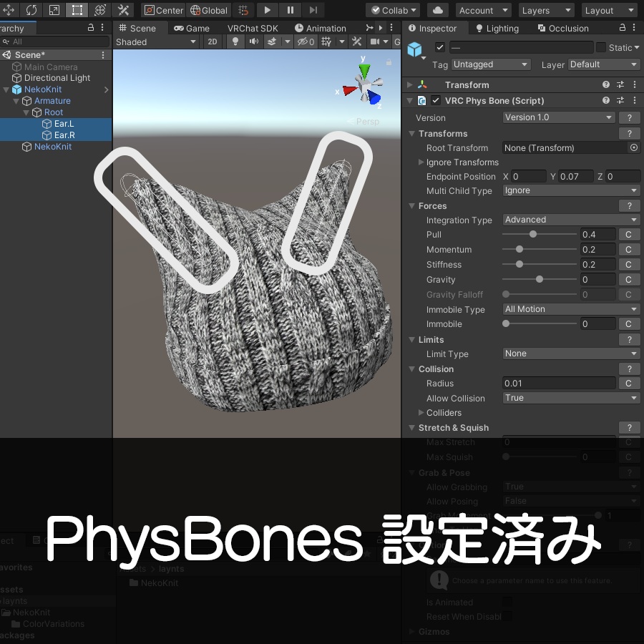Step one frame forward
Screen dimensions: 644x644
[x=313, y=10]
